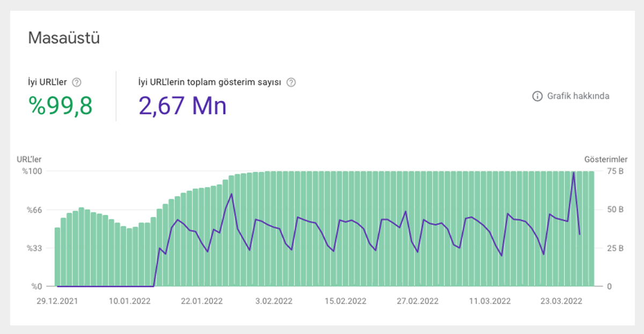
Task: Click the 27.02.2022 date label
Action: coord(418,301)
